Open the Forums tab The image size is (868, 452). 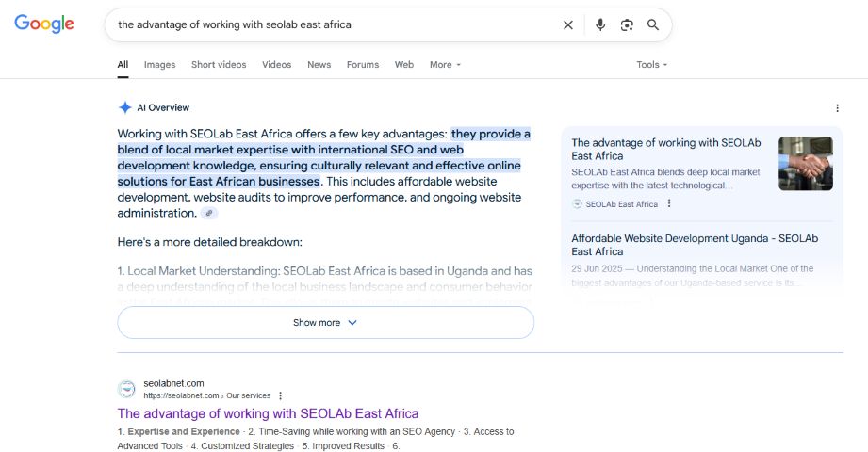(x=363, y=65)
